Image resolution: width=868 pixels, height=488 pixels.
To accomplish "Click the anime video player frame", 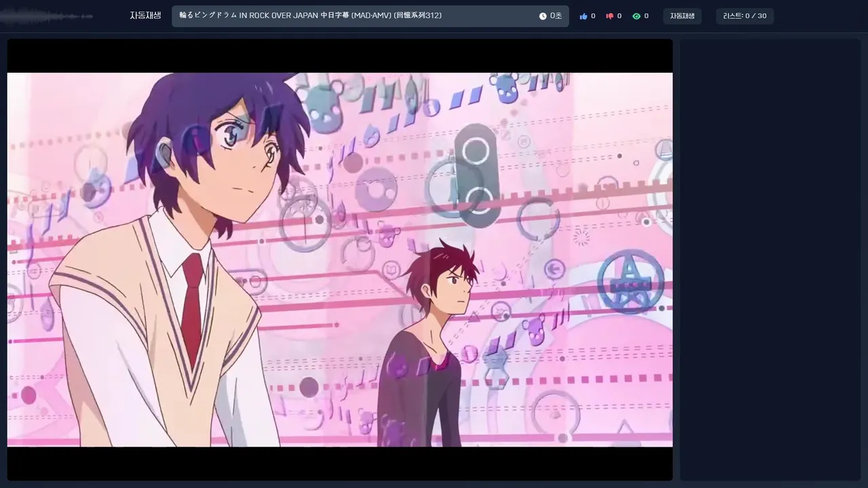I will pyautogui.click(x=340, y=260).
